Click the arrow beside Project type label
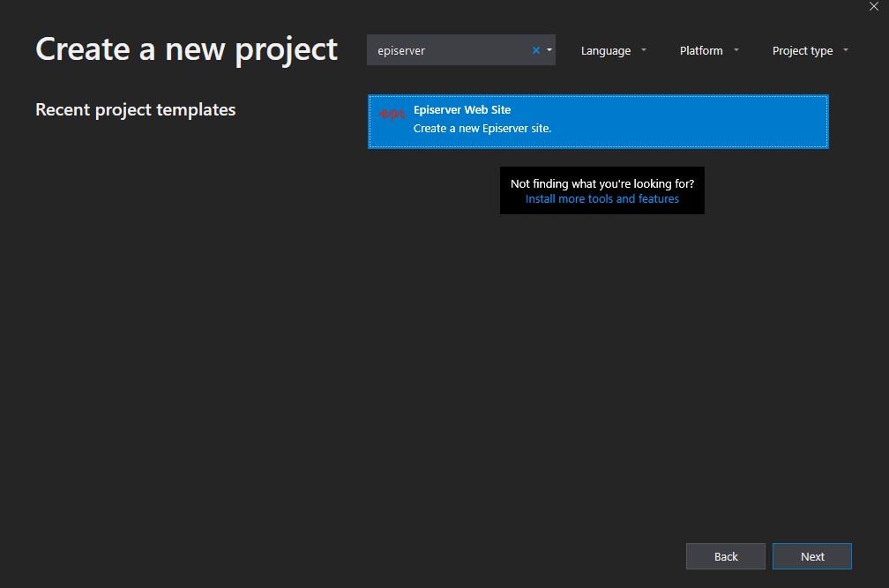Screen dimensions: 889x588 (846, 50)
